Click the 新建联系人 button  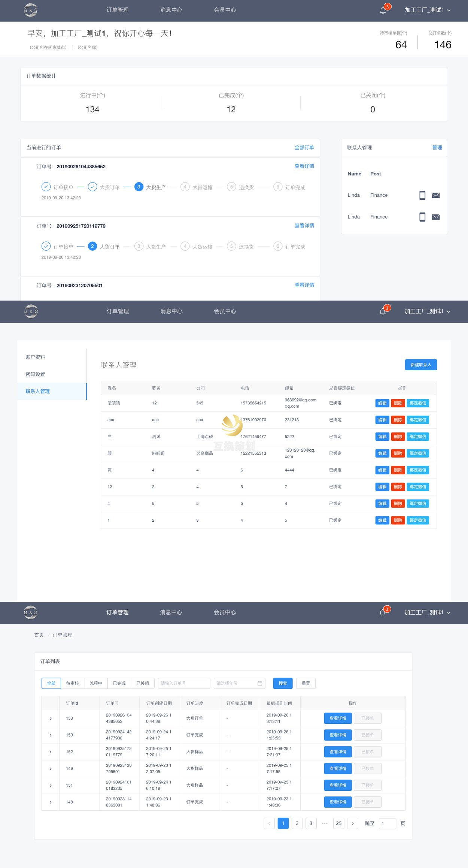(x=421, y=365)
